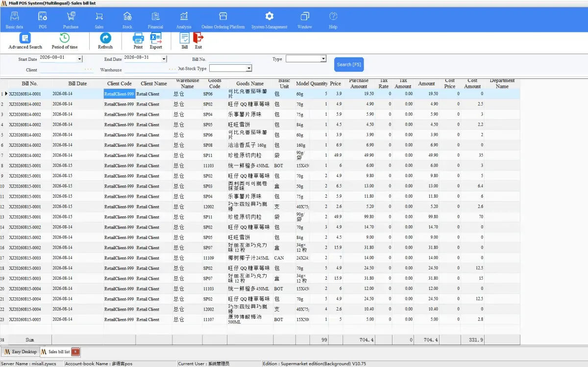Click the Edition status bar entry
Viewport: 588px width, 367px height.
(315, 364)
